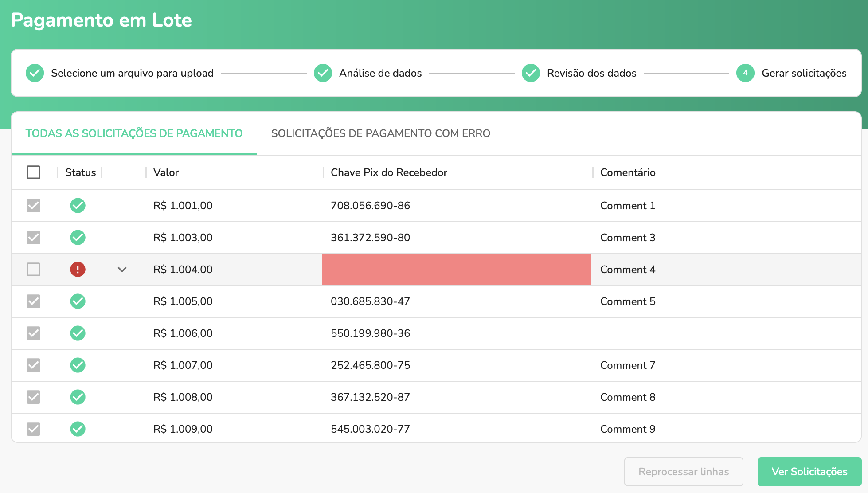868x493 pixels.
Task: Switch to 'Solicitações de Pagamento com Erro' tab
Action: click(380, 133)
